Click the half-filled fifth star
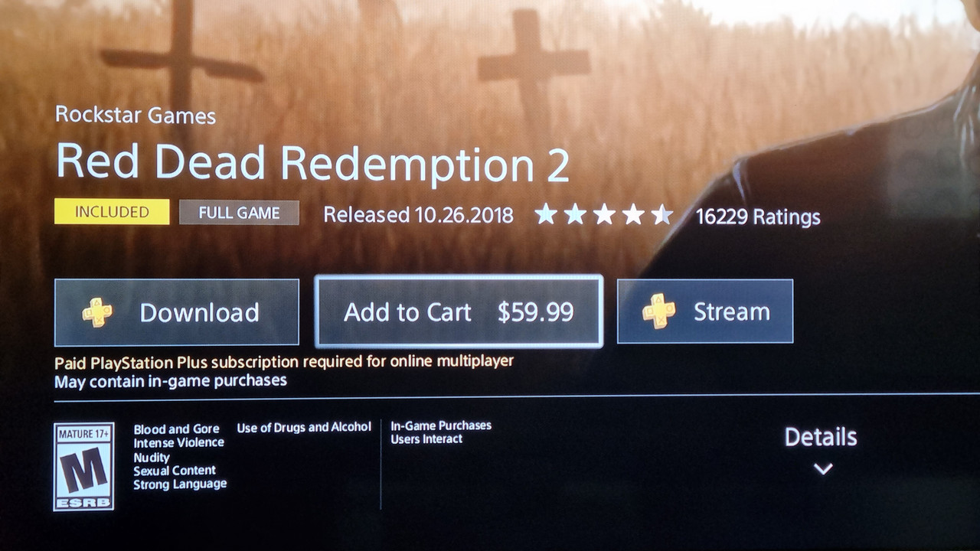Screen dimensions: 980x551 click(x=662, y=216)
